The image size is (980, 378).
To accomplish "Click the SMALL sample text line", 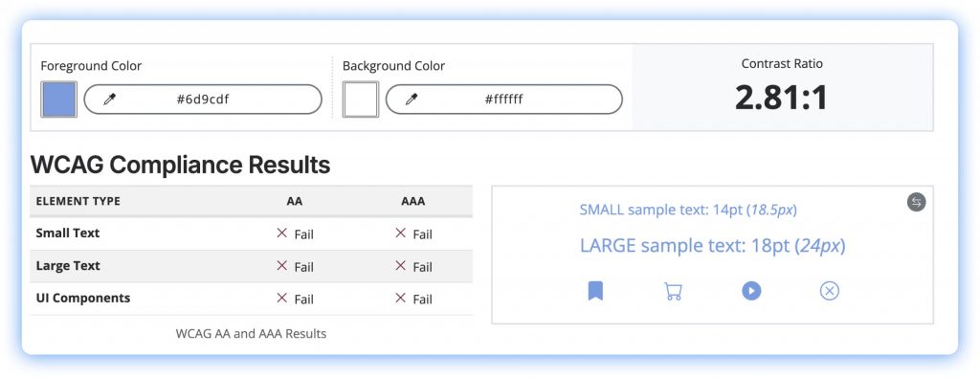I will click(688, 210).
